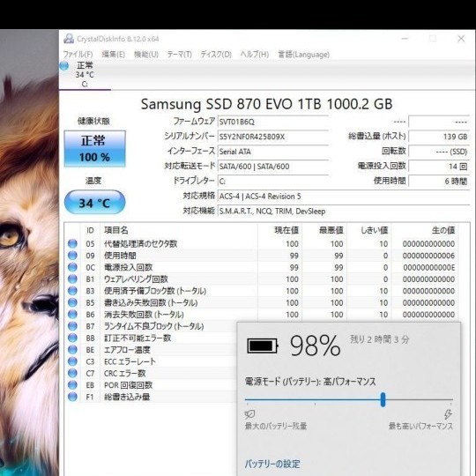476x476 pixels.
Task: Click status circle for row B1 ウェアレベリング回数
Action: point(72,279)
